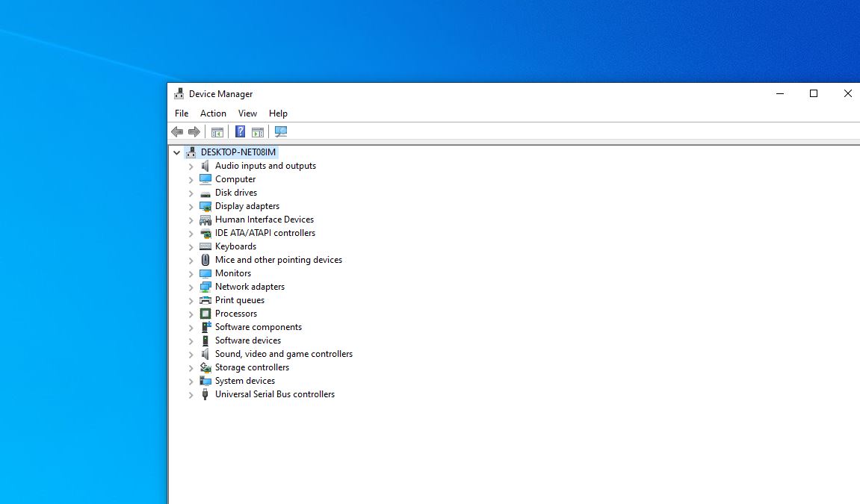Click the Back navigation arrow
860x504 pixels.
click(177, 131)
